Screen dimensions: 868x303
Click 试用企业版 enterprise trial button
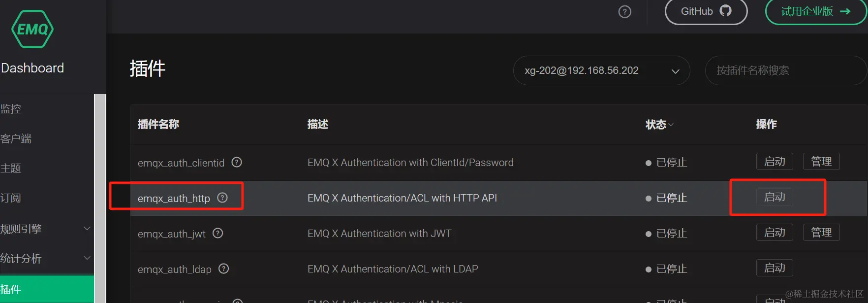[815, 11]
